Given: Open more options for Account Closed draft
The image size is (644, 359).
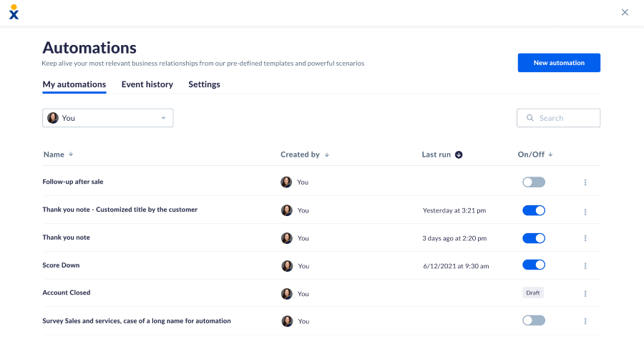Looking at the screenshot, I should click(x=585, y=294).
